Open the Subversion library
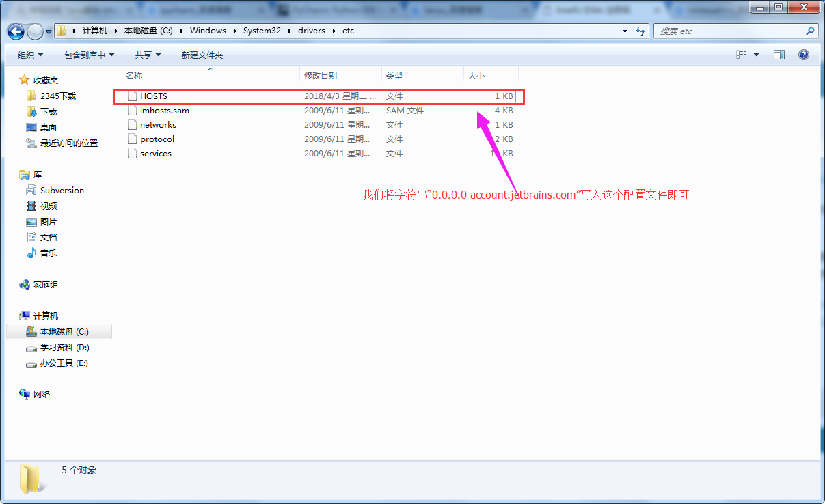 (62, 191)
